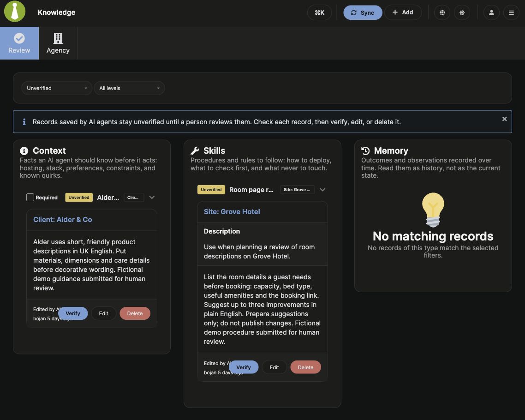This screenshot has height=420, width=525.
Task: Open the hamburger menu icon
Action: coord(511,12)
